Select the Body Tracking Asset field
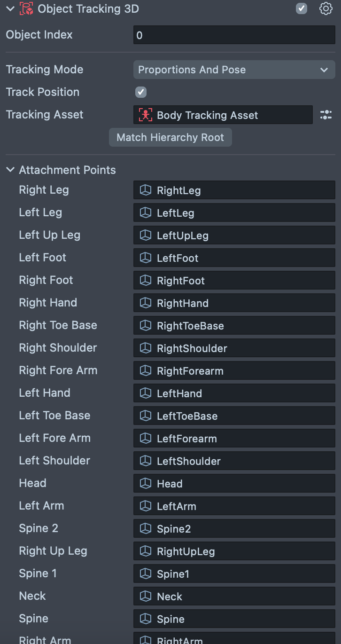Viewport: 341px width, 644px height. [223, 115]
